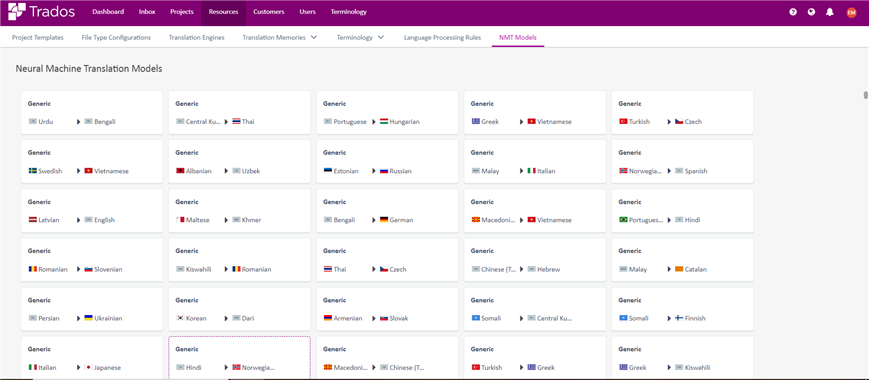The height and width of the screenshot is (380, 869).
Task: Click the vertical page scrollbar
Action: [865, 95]
